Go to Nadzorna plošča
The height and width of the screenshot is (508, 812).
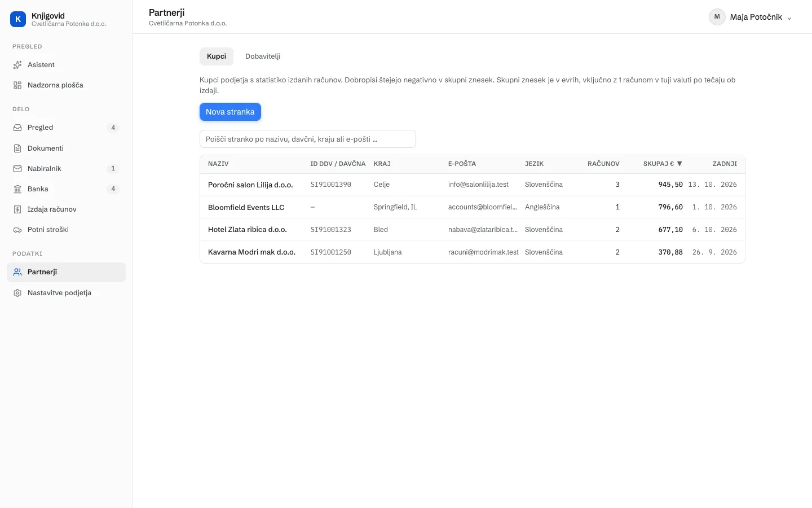tap(66, 85)
